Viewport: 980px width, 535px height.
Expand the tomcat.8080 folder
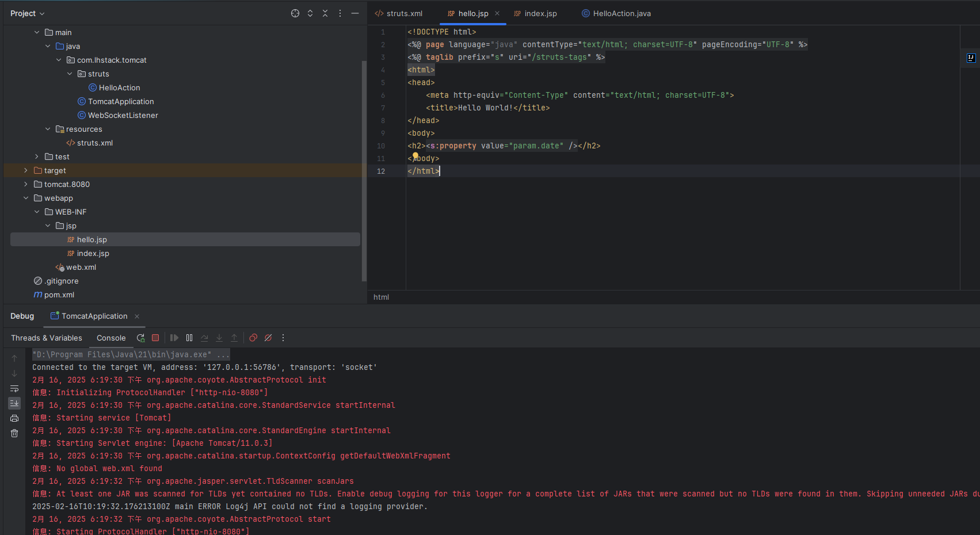(x=26, y=185)
